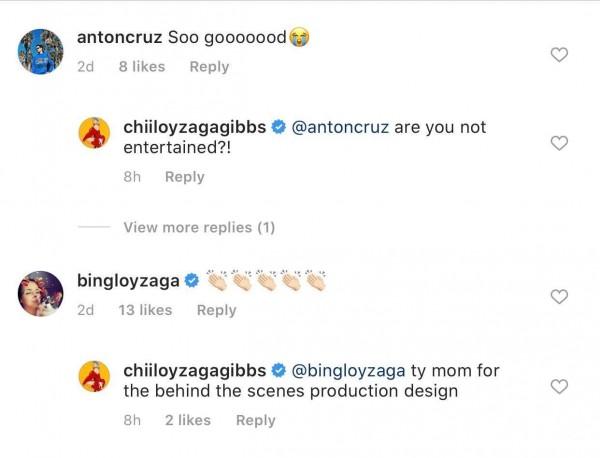Screen dimensions: 600x458
Task: Open bingloyzaga username link
Action: [128, 280]
